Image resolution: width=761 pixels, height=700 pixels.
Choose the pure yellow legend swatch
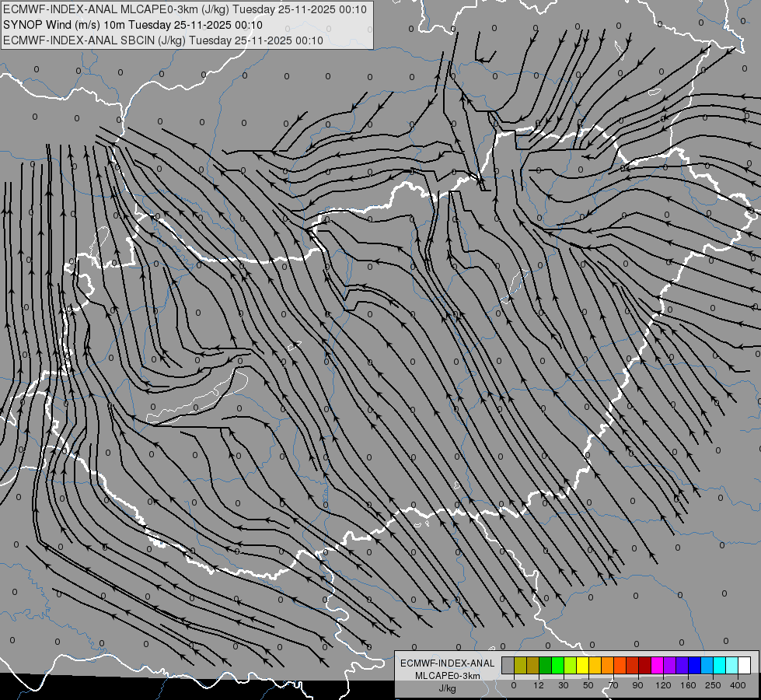point(583,665)
